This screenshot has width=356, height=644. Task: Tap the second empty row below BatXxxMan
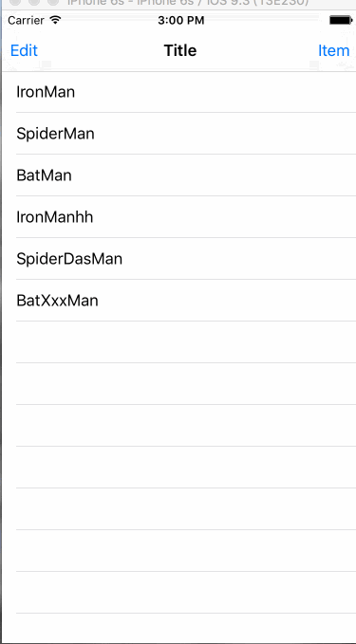[178, 383]
